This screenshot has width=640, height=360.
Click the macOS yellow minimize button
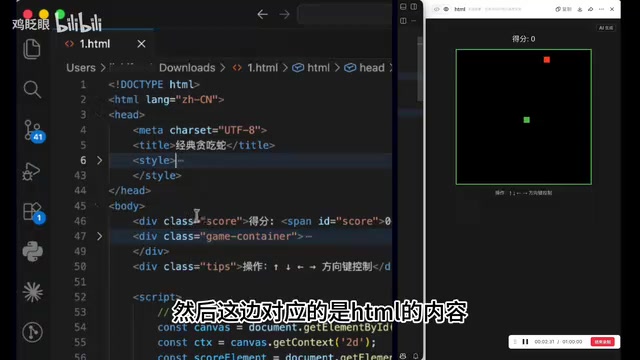(x=44, y=15)
